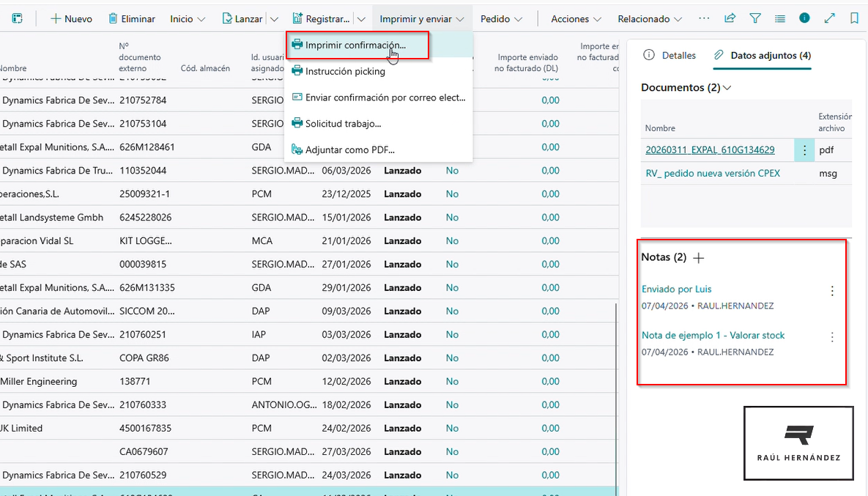Click the bookmark icon in toolbar
Viewport: 868px width, 496px height.
click(x=854, y=18)
